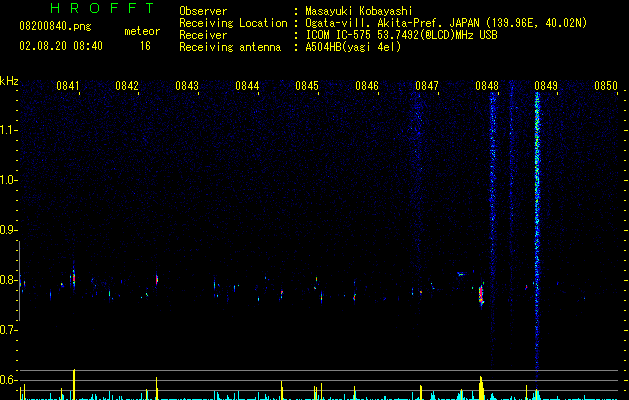Click the 0848 time marker
The width and height of the screenshot is (629, 400).
click(487, 86)
